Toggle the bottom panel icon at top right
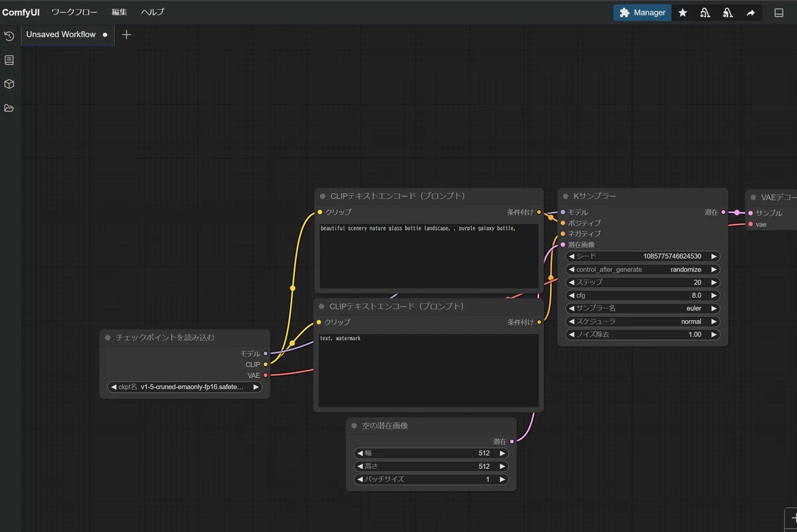797x532 pixels. [779, 13]
